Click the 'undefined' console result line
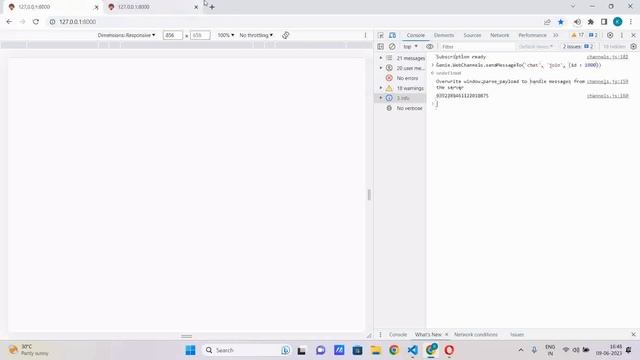 tap(448, 73)
